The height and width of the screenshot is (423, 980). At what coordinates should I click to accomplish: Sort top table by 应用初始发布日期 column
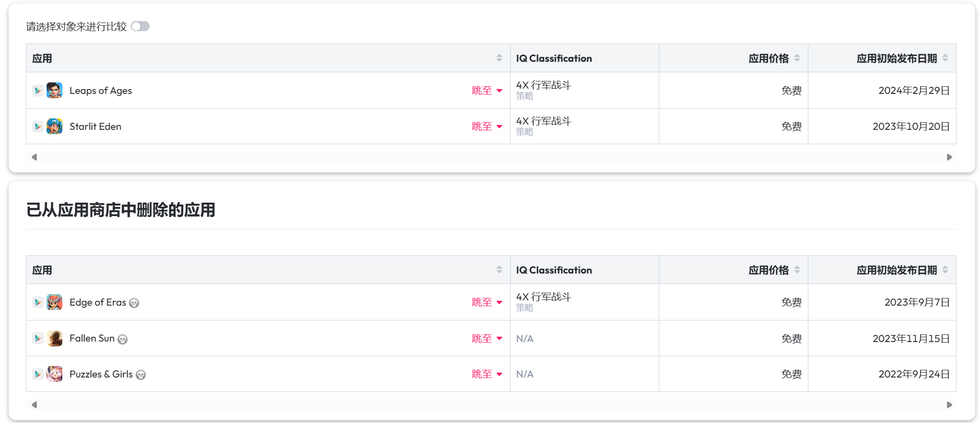pyautogui.click(x=945, y=58)
